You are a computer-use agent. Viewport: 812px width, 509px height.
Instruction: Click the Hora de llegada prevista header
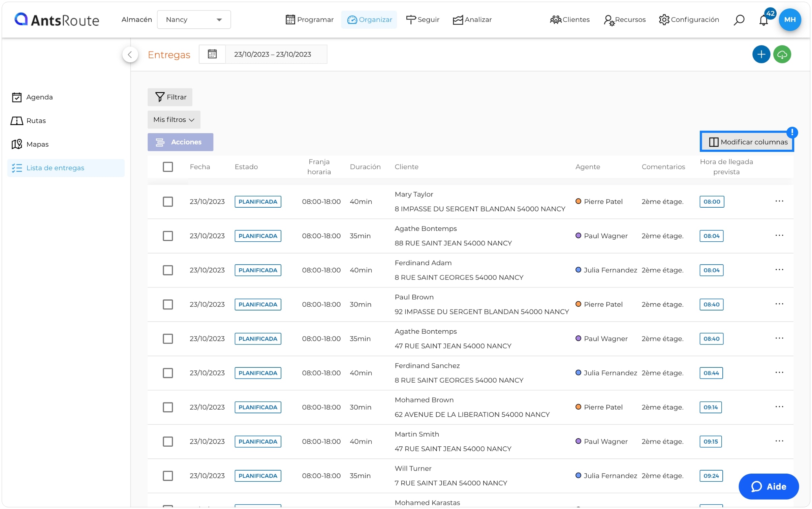tap(726, 167)
